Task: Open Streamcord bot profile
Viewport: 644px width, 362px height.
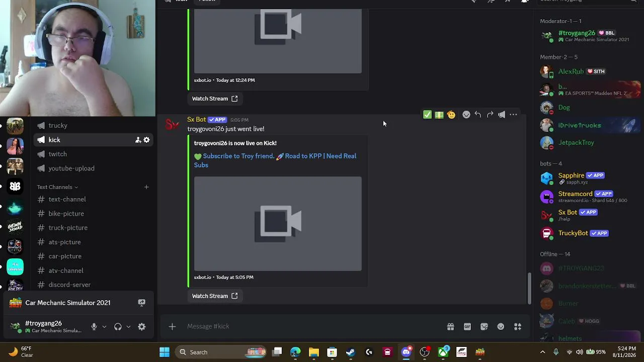Action: tap(589, 196)
